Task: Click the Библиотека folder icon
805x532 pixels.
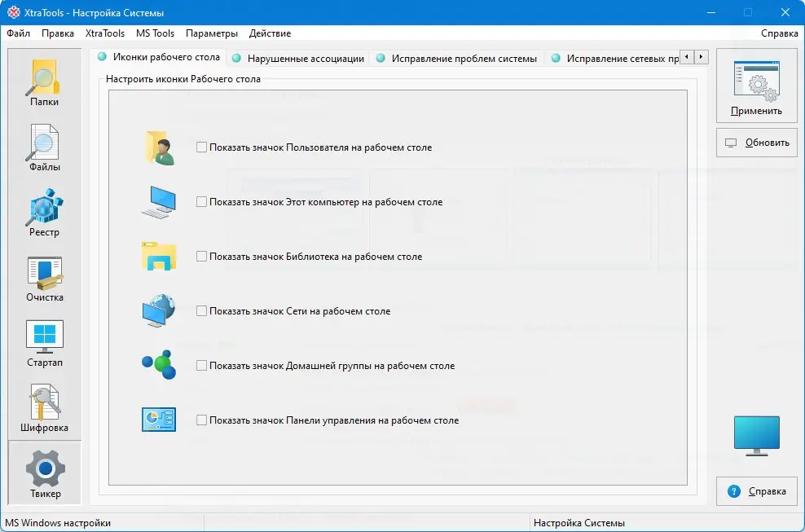Action: point(159,257)
